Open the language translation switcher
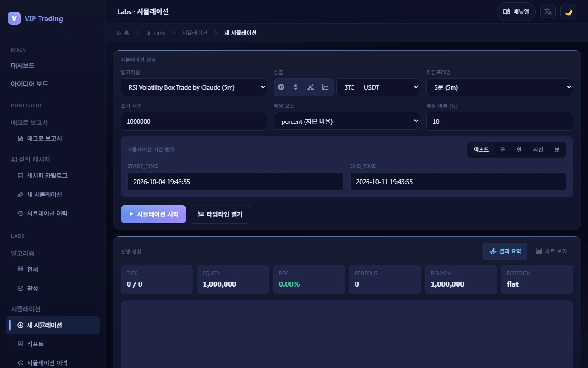Viewport: 588px width, 368px height. click(548, 12)
